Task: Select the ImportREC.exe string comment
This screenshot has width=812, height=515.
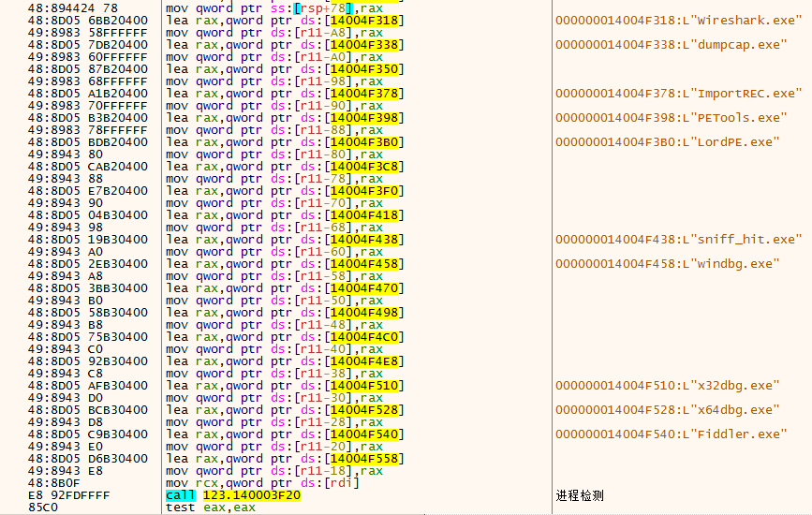Action: click(x=678, y=94)
